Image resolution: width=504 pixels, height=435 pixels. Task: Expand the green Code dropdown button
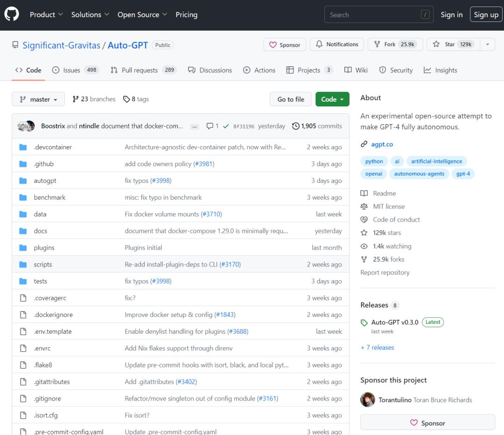pyautogui.click(x=332, y=99)
